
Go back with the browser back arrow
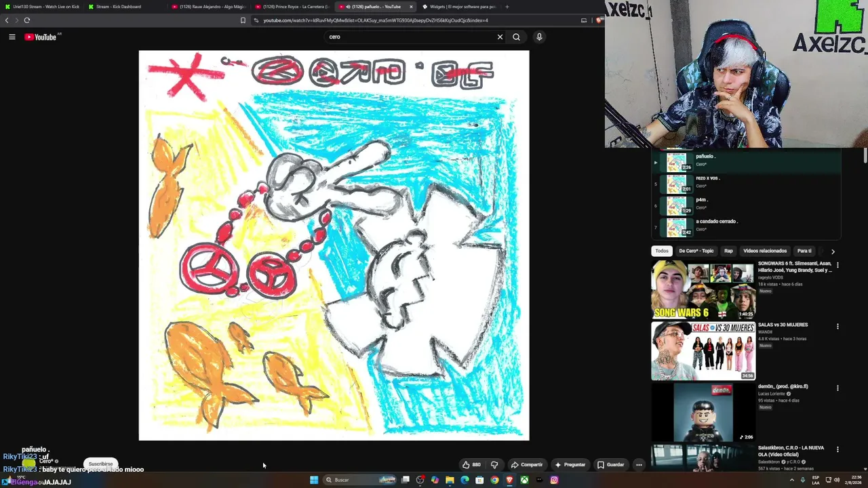point(7,20)
